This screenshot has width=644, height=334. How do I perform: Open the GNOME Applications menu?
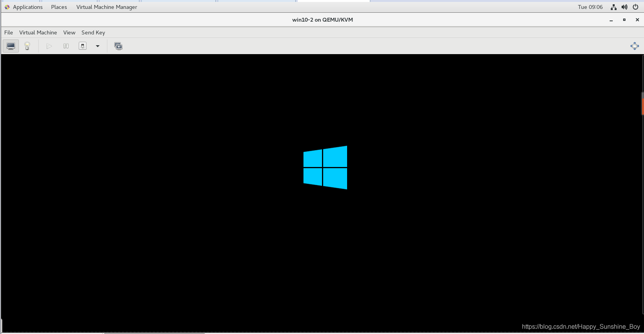point(24,7)
